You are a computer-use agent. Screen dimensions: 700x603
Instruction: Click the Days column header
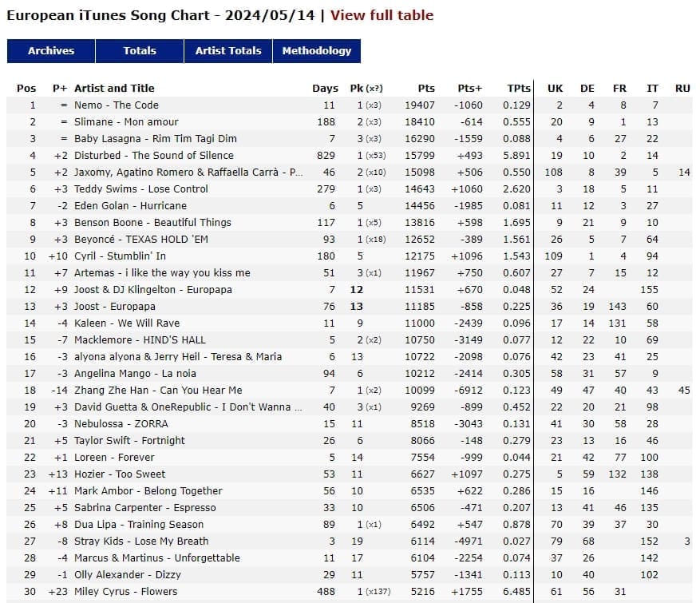325,88
